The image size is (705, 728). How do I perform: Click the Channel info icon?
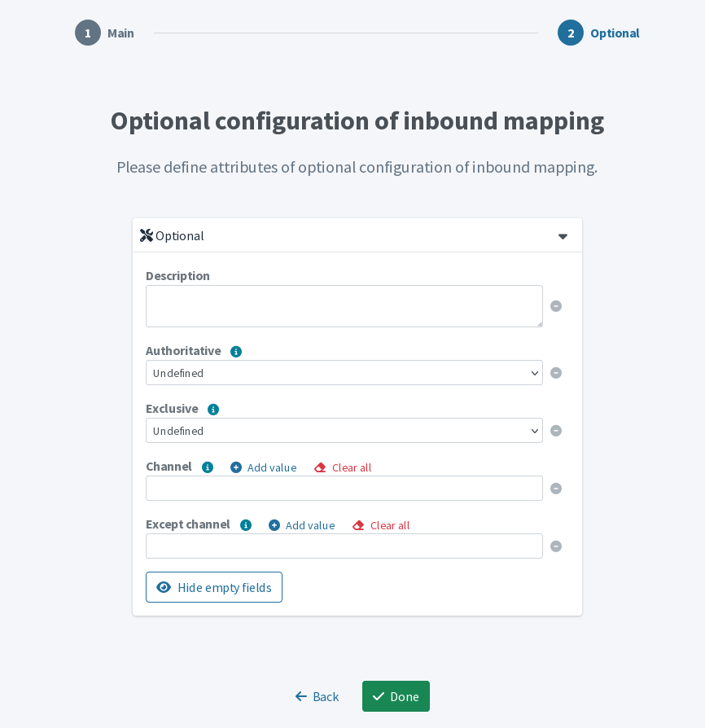point(208,467)
